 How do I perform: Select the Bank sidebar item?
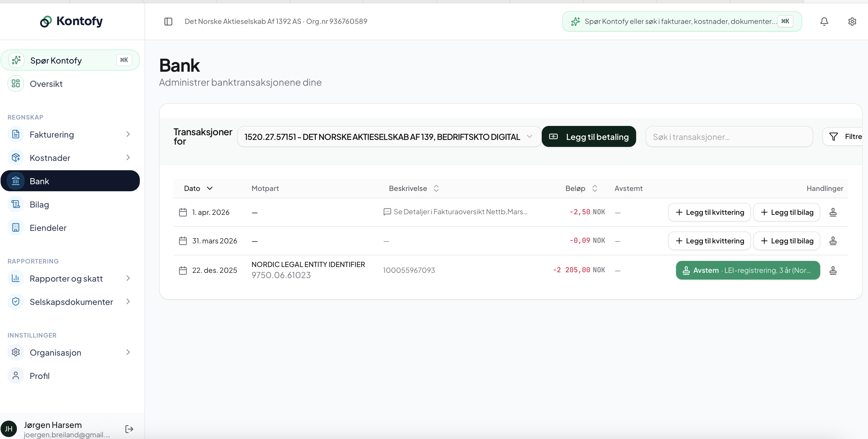point(70,181)
